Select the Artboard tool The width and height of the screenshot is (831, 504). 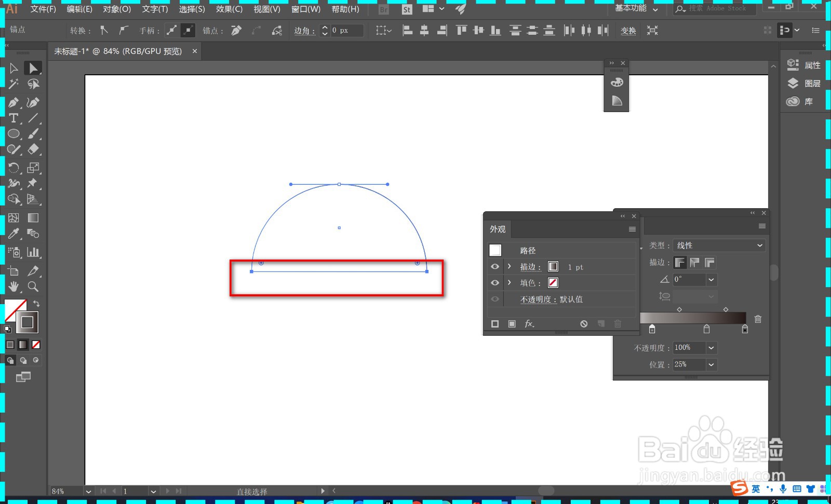point(14,270)
